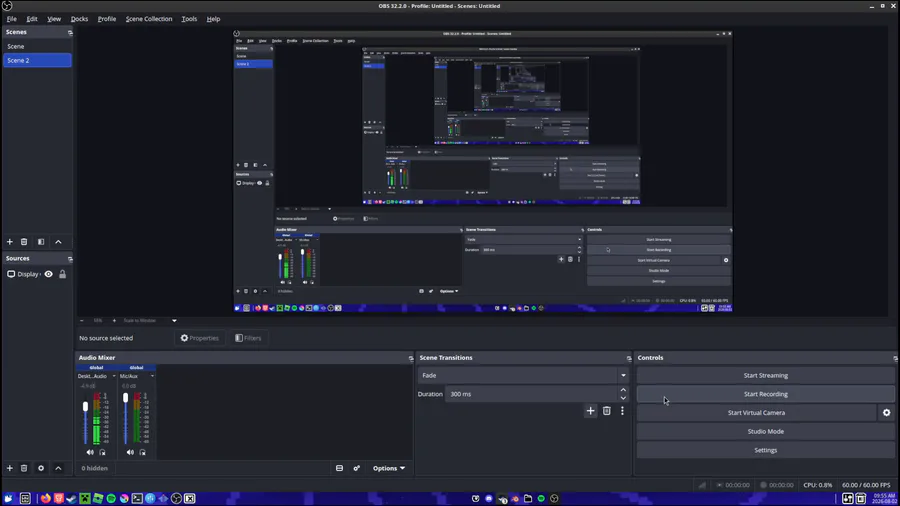Open Discord icon in taskbar
This screenshot has height=506, width=900.
click(488, 499)
